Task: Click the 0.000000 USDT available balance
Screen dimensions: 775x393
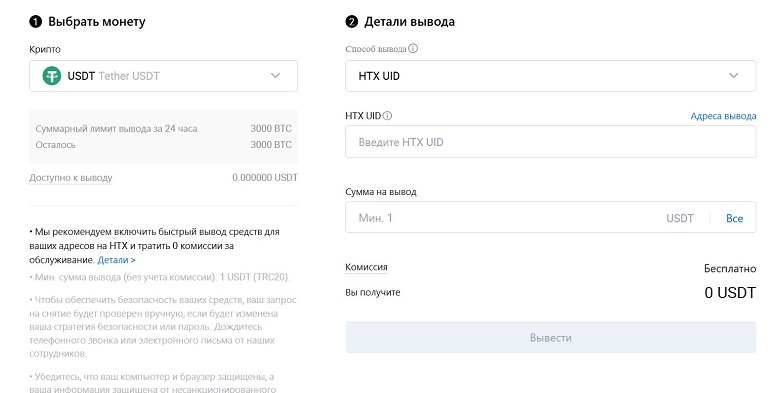Action: (265, 177)
